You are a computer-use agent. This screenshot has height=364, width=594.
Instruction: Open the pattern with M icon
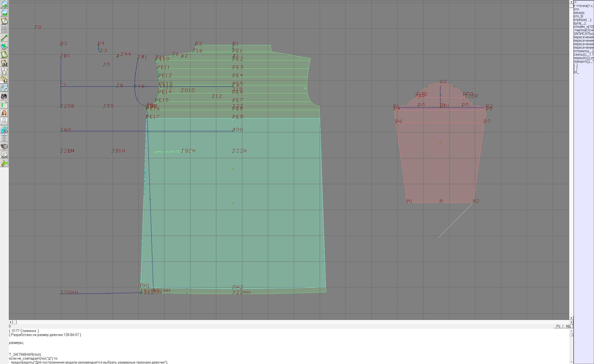coord(4,63)
